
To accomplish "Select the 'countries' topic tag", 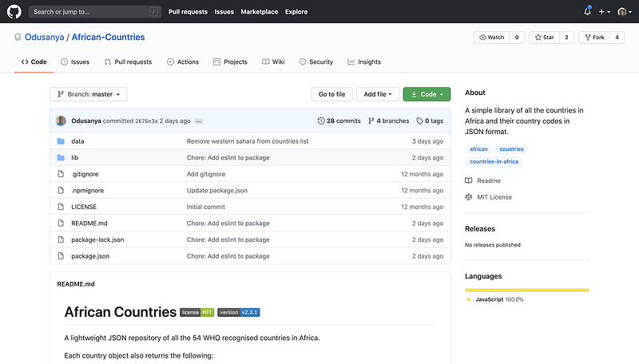I will pos(511,149).
